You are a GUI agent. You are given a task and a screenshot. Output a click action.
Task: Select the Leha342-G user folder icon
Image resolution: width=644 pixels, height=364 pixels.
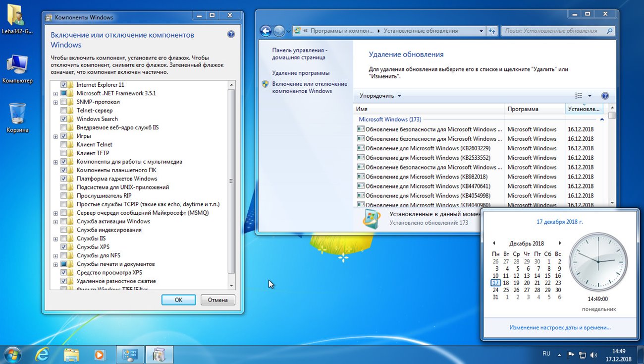point(17,19)
